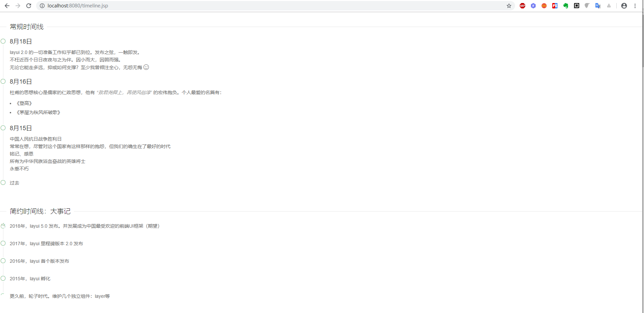The height and width of the screenshot is (313, 644).
Task: Go forward to next page
Action: point(18,6)
